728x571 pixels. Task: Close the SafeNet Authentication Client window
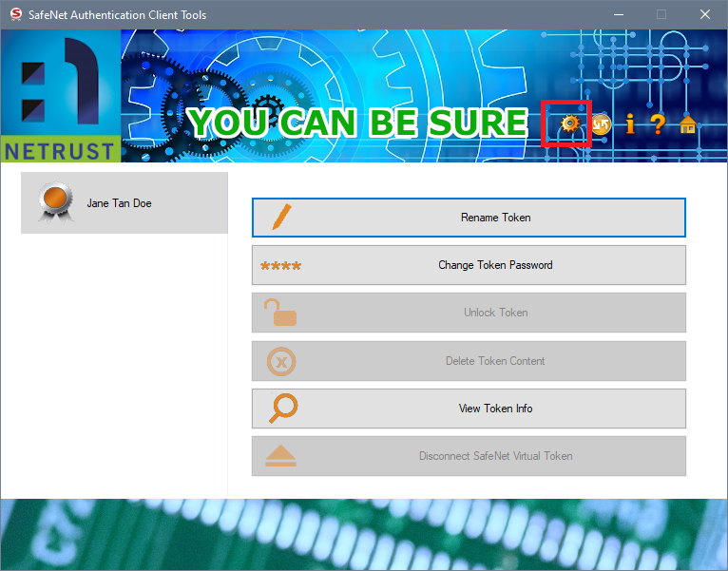click(705, 14)
